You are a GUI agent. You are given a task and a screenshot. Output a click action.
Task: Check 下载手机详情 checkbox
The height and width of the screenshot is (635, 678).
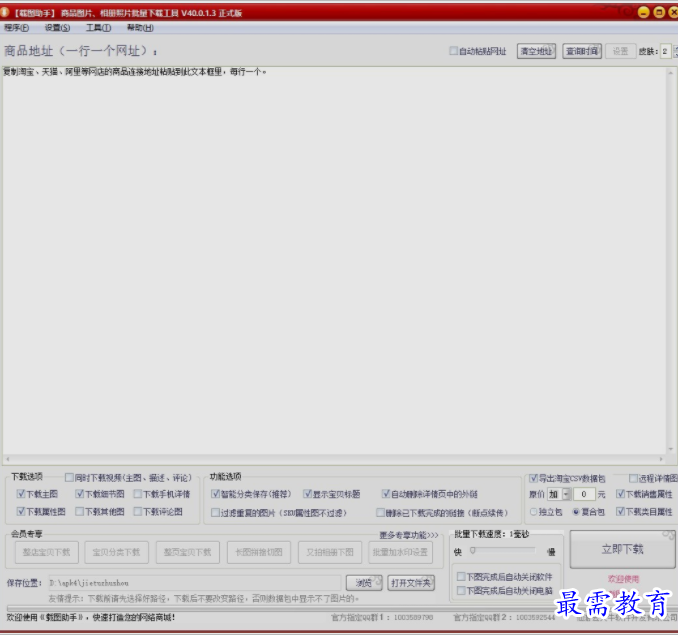click(138, 494)
